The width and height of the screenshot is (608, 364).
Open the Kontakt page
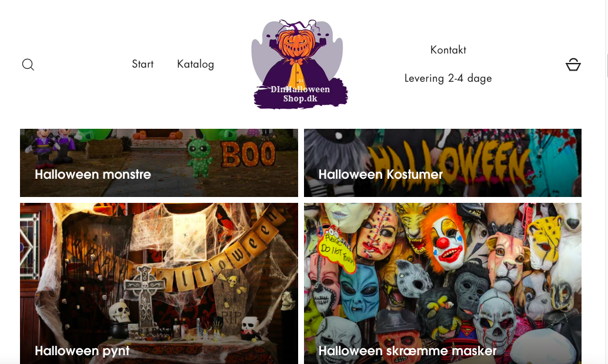pyautogui.click(x=448, y=49)
